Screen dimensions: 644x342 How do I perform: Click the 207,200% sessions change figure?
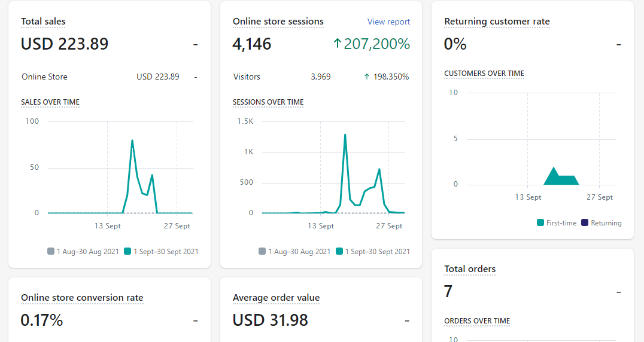click(376, 44)
